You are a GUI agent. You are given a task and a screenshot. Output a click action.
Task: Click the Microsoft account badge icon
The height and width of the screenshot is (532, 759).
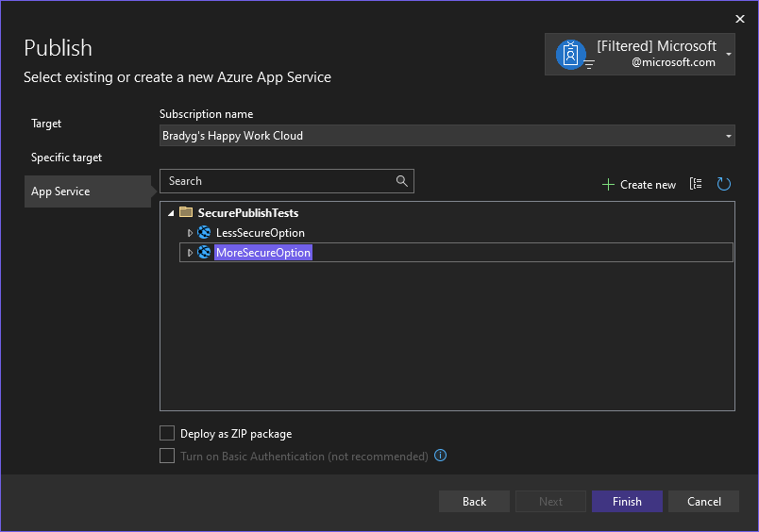click(571, 55)
